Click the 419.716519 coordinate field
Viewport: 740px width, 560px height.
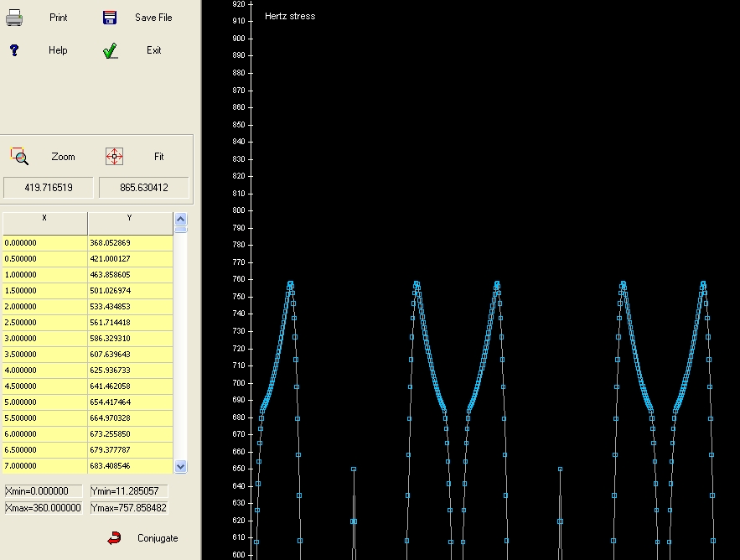(48, 188)
